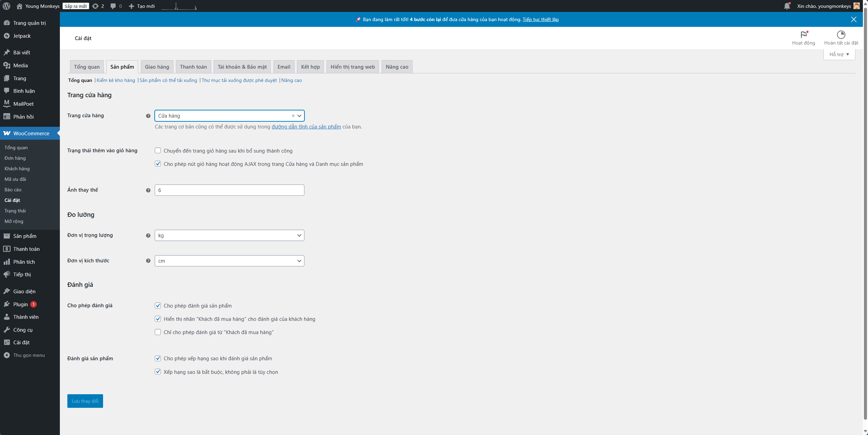The image size is (868, 435).
Task: Click the WordPress logo icon
Action: click(x=6, y=6)
